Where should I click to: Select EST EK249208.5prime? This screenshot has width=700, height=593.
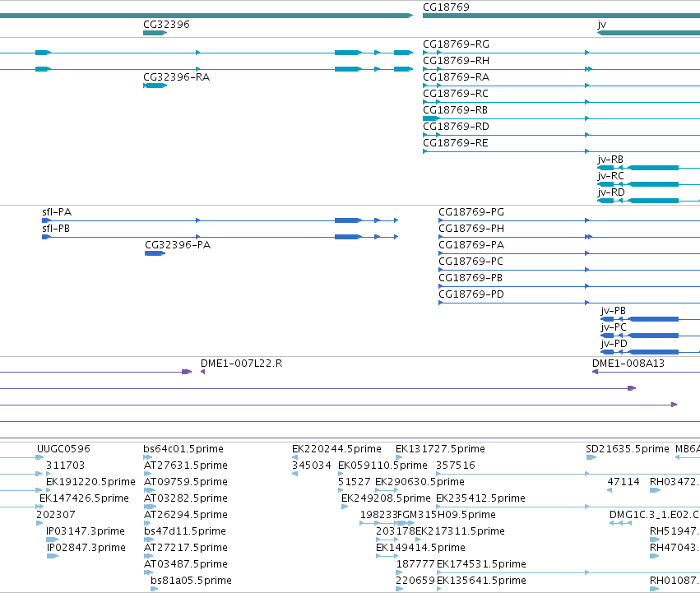386,498
